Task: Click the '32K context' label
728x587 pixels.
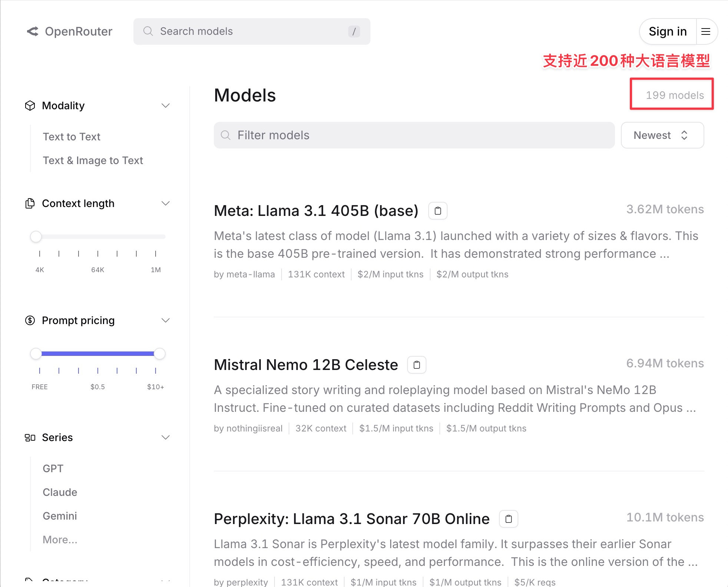Action: pos(321,428)
